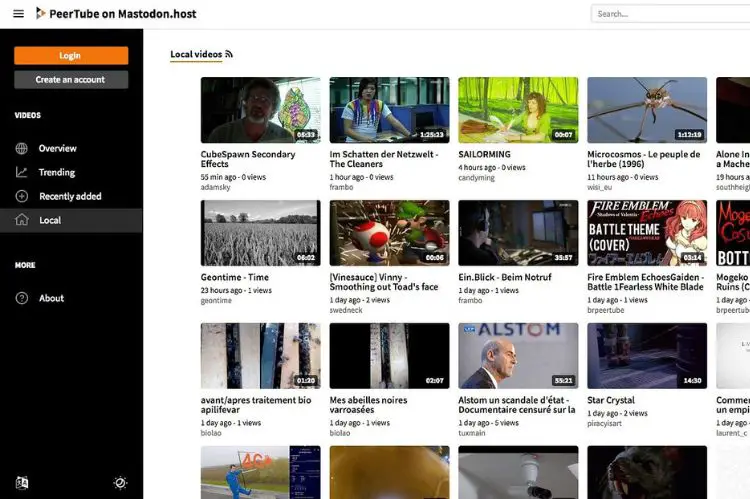The width and height of the screenshot is (750, 499).
Task: Click the Local videos heading
Action: 196,54
